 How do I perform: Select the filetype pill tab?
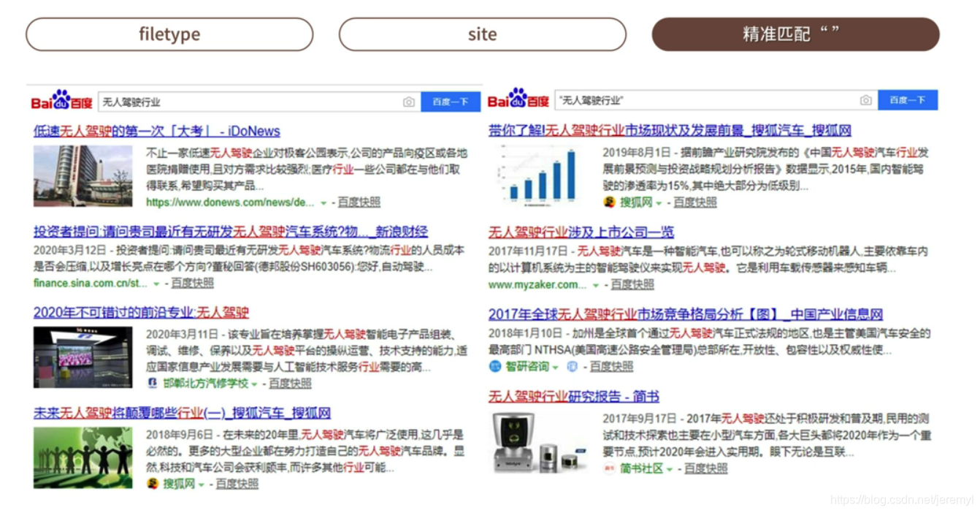click(169, 34)
